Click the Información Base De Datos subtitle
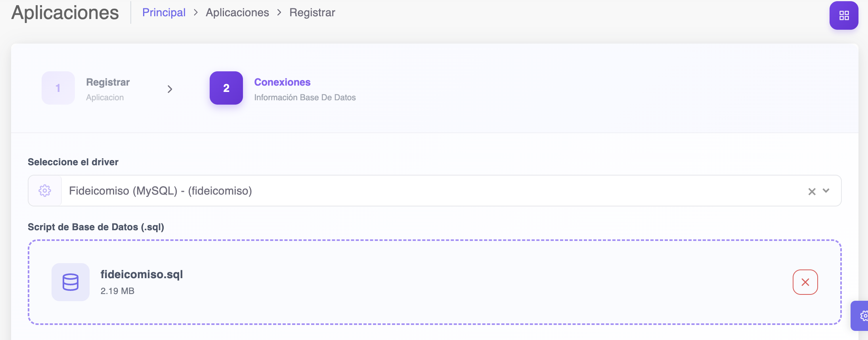The width and height of the screenshot is (868, 340). [305, 97]
